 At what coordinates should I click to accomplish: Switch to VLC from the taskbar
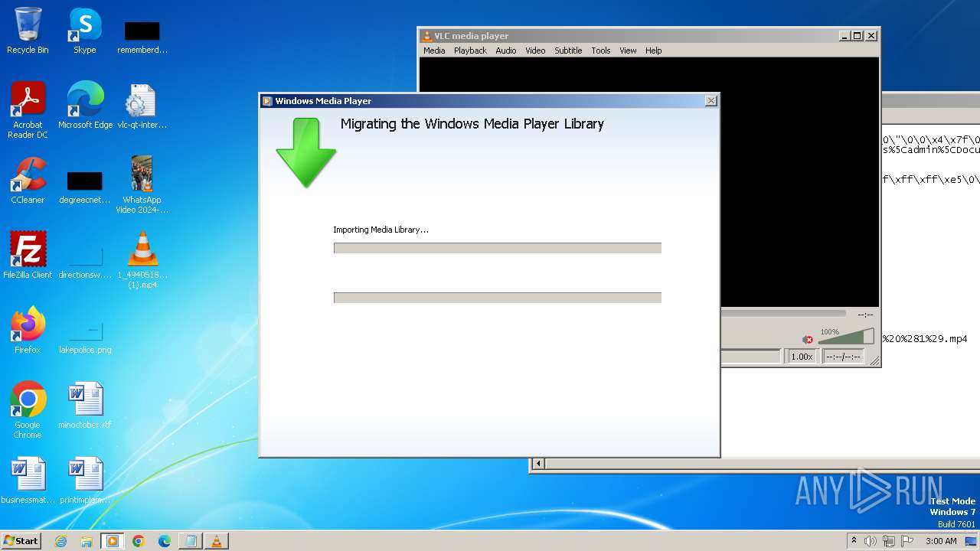coord(217,541)
